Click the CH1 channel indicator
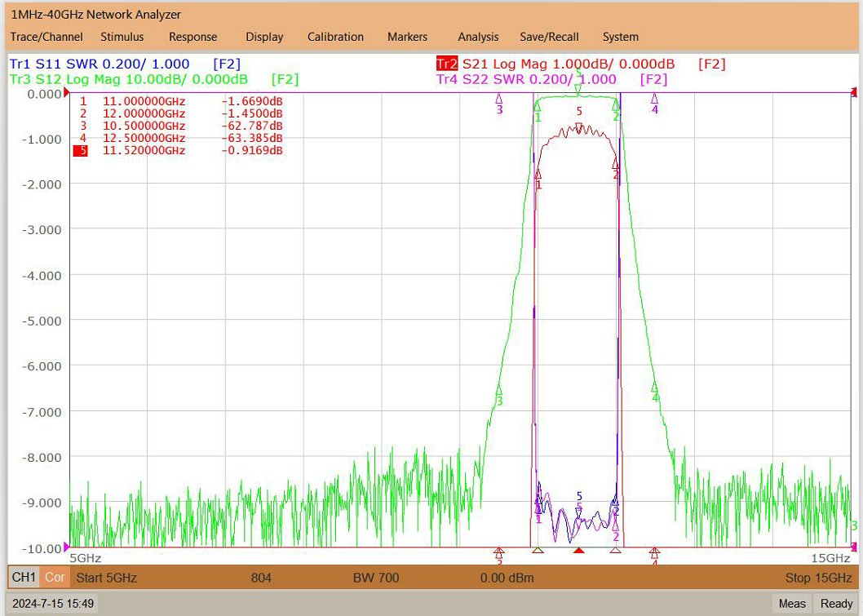 (24, 578)
